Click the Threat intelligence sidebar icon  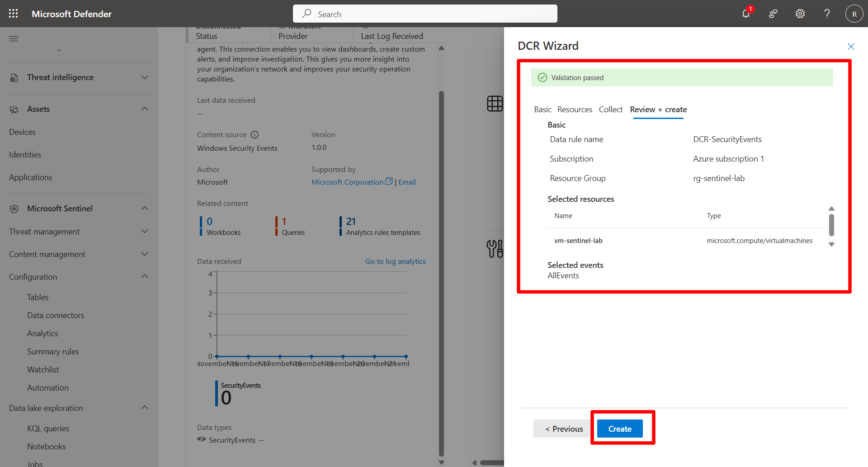[14, 78]
